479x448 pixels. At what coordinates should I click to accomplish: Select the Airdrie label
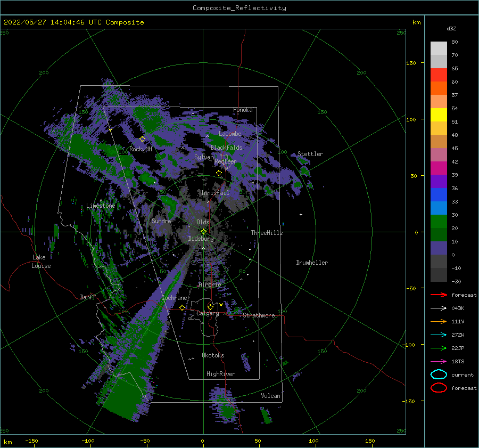210,284
